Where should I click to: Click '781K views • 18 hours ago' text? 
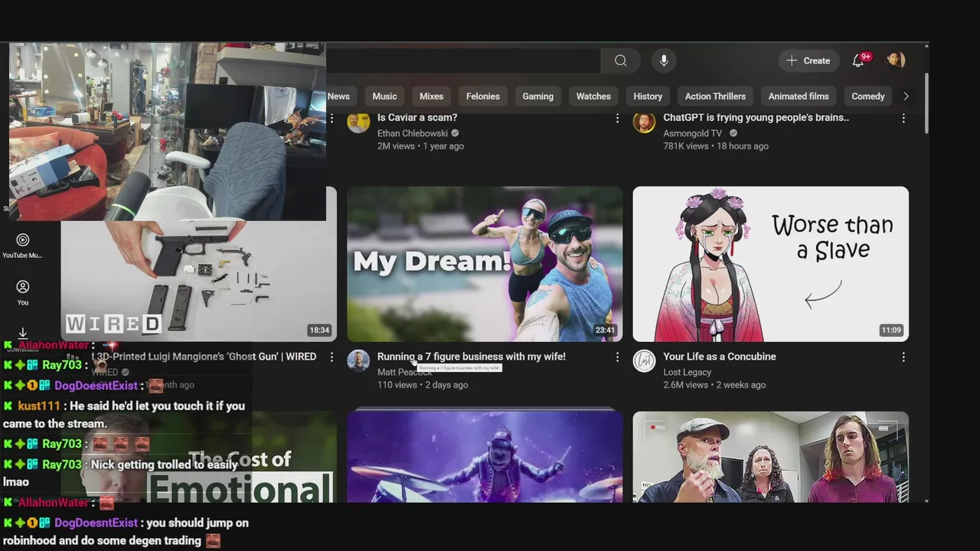716,146
